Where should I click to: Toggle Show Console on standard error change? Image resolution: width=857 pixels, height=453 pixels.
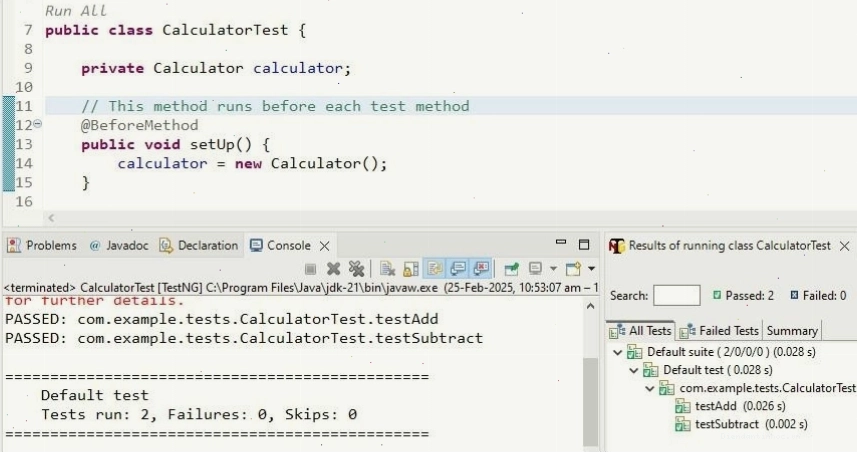click(482, 269)
